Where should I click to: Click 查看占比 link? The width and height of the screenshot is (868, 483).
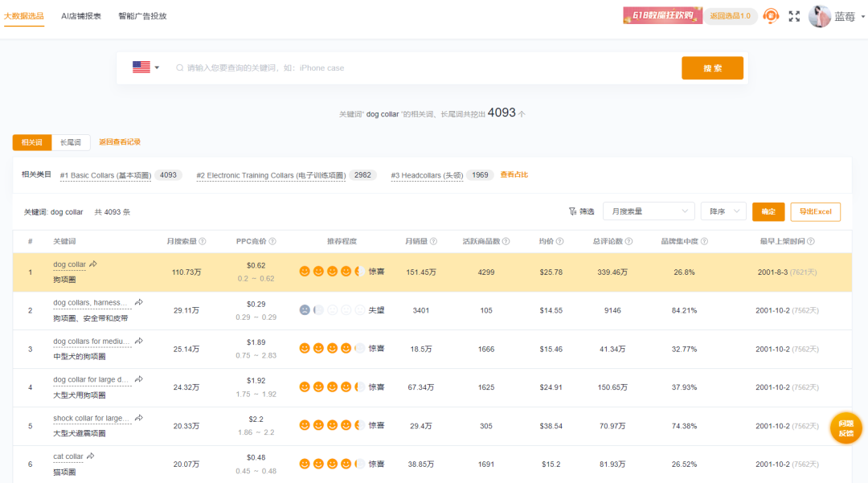point(514,174)
